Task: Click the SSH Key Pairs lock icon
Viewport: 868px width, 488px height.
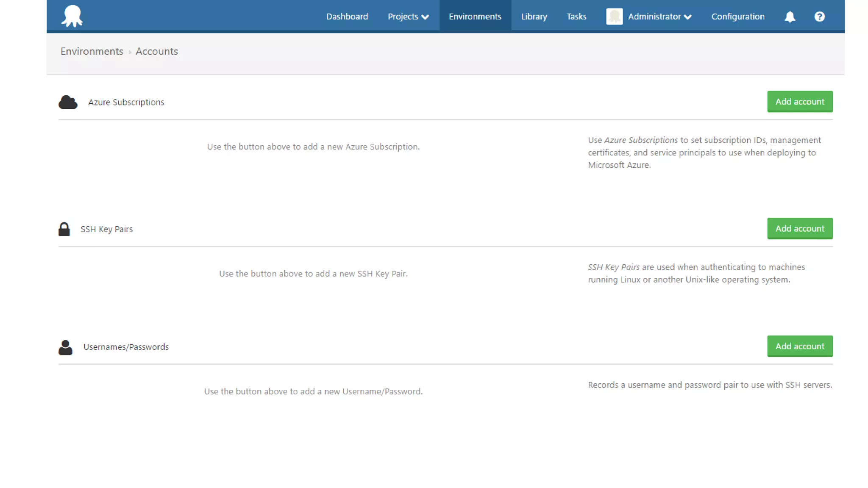Action: tap(64, 229)
